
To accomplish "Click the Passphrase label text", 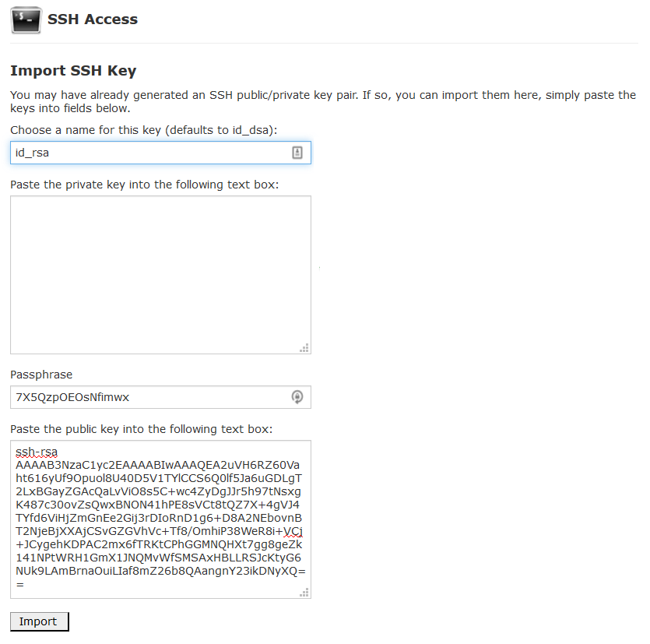I will [x=41, y=375].
